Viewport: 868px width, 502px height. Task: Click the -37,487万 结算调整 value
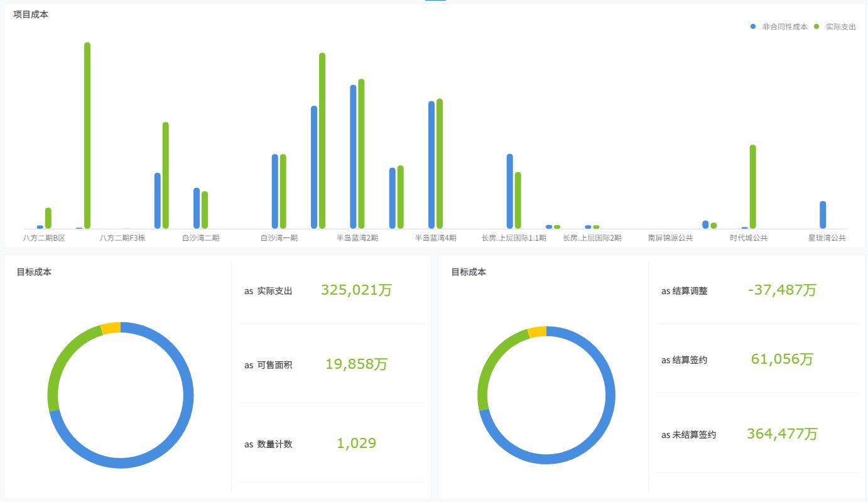click(x=782, y=290)
